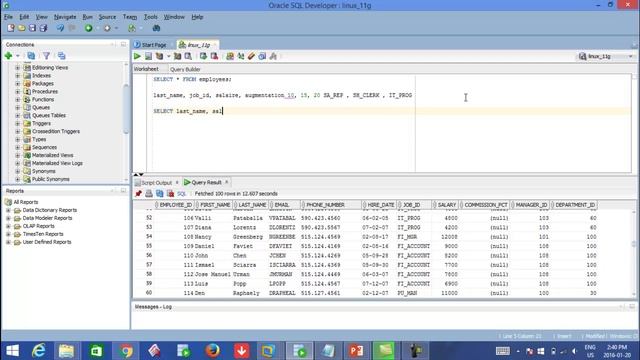Select the Public Synonyms tree item

click(x=51, y=179)
